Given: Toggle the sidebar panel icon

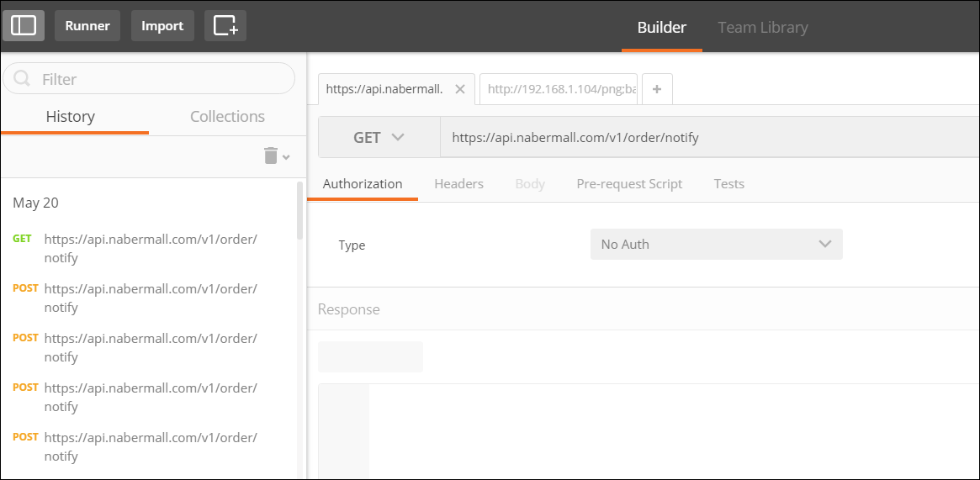Looking at the screenshot, I should 24,25.
